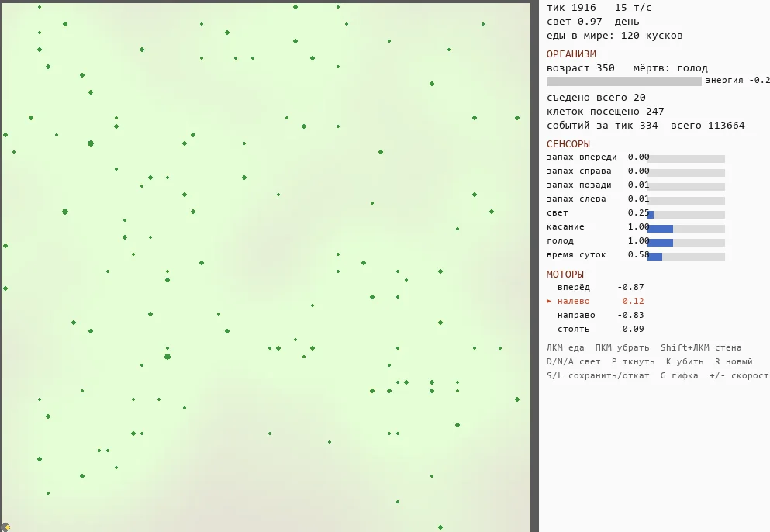Click the запас позади sensor label

click(x=579, y=185)
